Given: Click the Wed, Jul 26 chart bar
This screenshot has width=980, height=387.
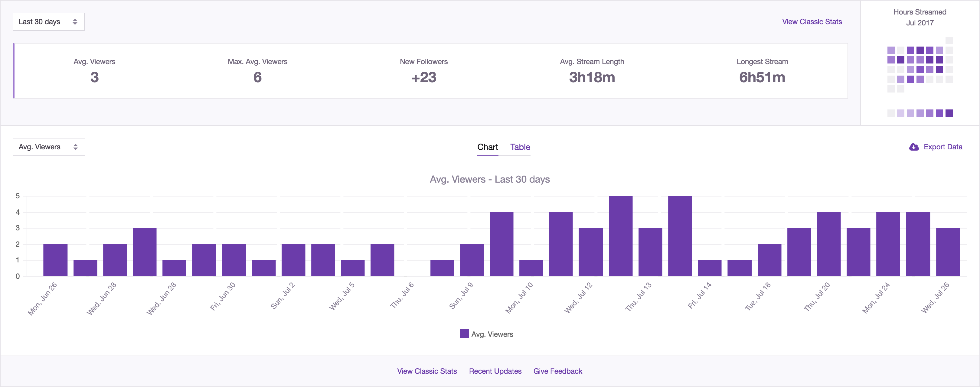Looking at the screenshot, I should [948, 252].
